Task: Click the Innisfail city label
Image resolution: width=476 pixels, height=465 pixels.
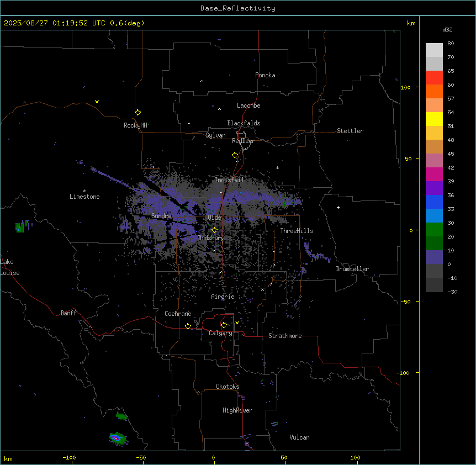Action: (x=230, y=180)
